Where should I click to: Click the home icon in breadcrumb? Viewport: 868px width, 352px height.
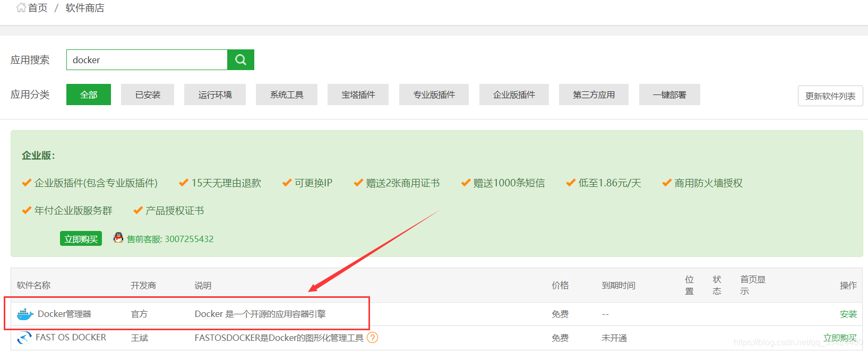click(x=21, y=7)
